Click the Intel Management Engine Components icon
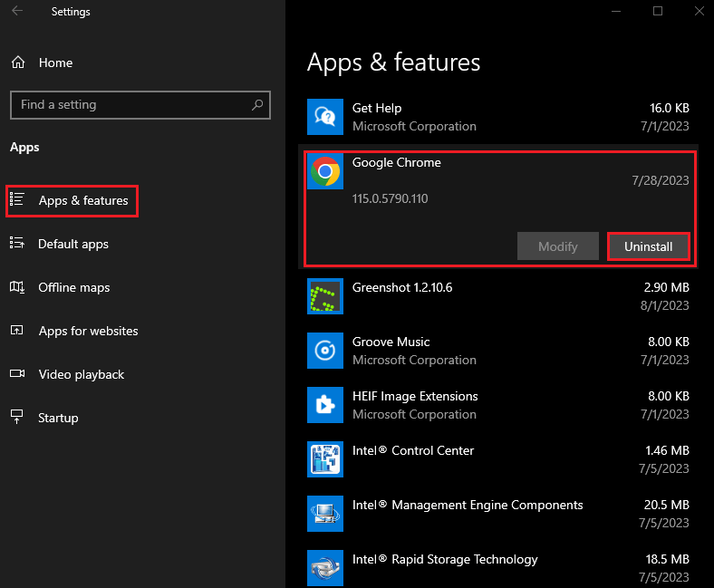Viewport: 714px width, 588px height. 325,514
